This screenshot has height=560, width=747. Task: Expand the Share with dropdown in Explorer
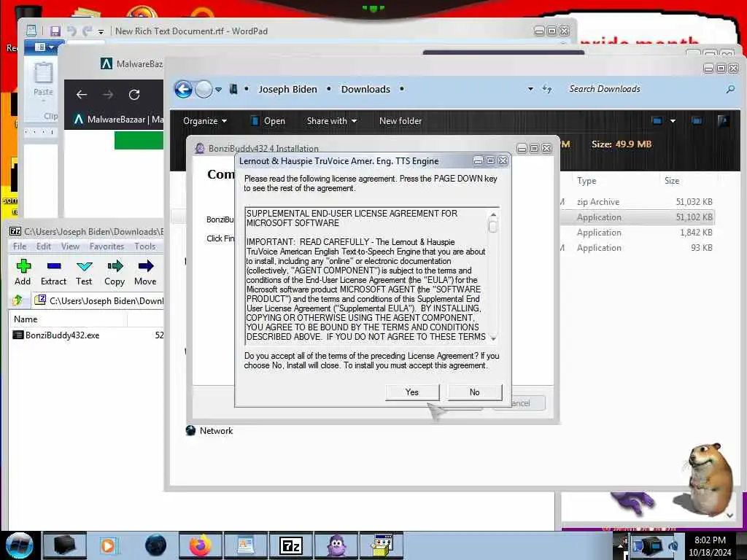click(332, 121)
